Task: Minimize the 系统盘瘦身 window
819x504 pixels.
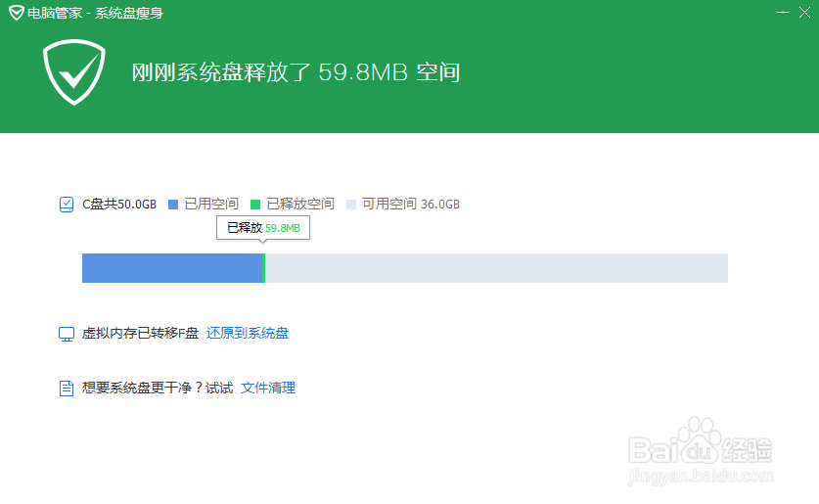Action: (x=783, y=12)
